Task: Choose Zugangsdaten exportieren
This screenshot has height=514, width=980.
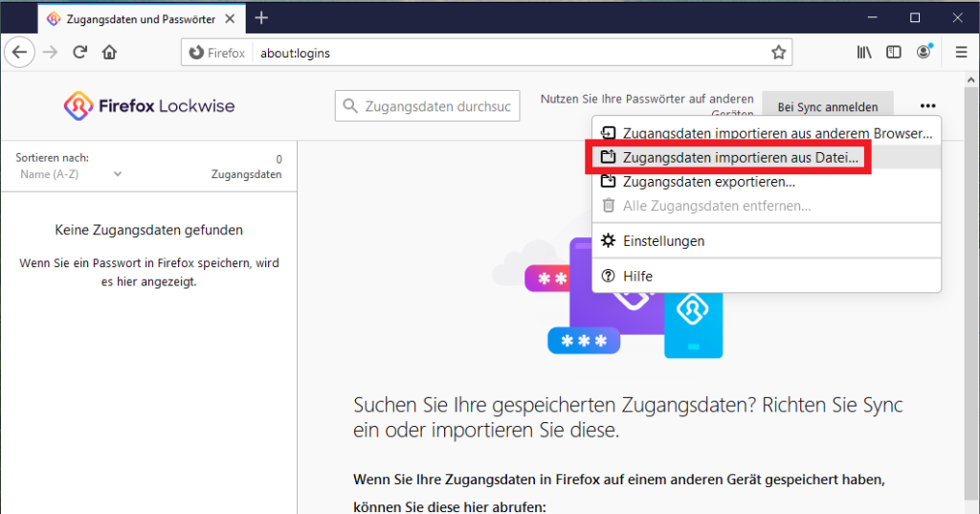Action: coord(767,181)
